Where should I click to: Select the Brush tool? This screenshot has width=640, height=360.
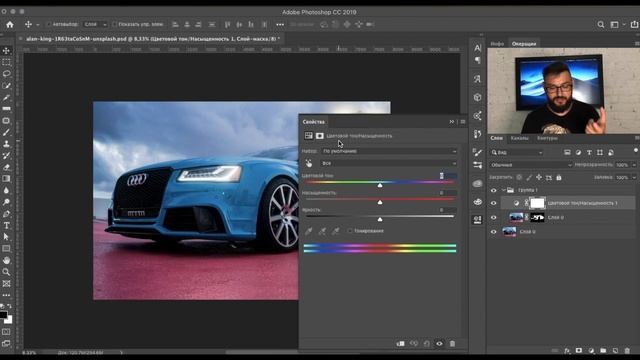(7, 132)
